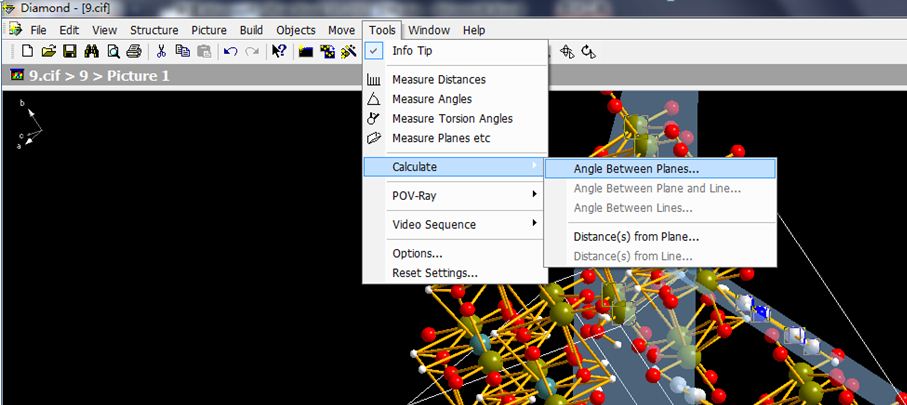Click the Copy toolbar icon
The image size is (907, 405).
[183, 51]
